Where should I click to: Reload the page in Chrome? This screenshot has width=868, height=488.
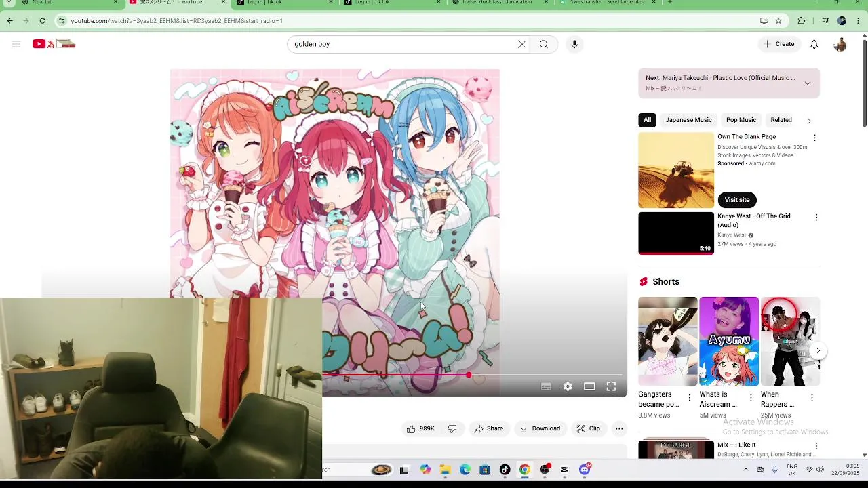42,21
